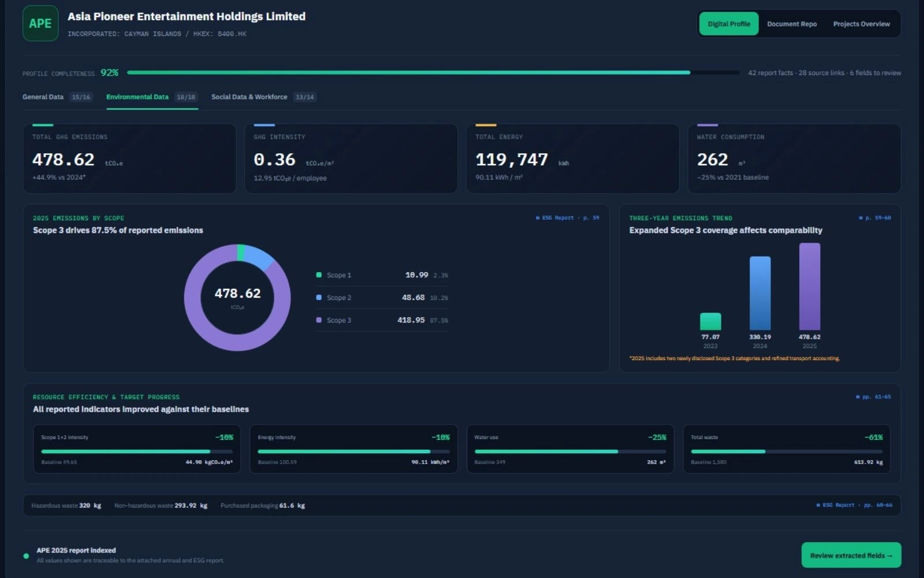Select the General Data tab
The height and width of the screenshot is (578, 924).
57,97
